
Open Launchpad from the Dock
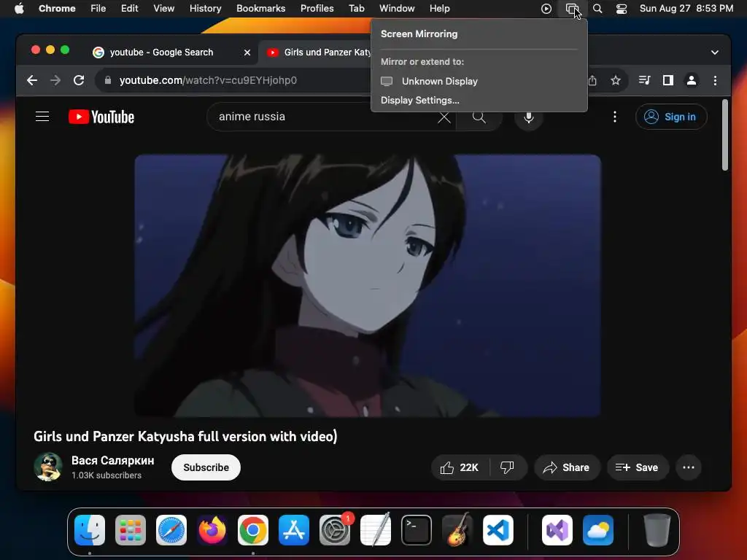coord(131,530)
